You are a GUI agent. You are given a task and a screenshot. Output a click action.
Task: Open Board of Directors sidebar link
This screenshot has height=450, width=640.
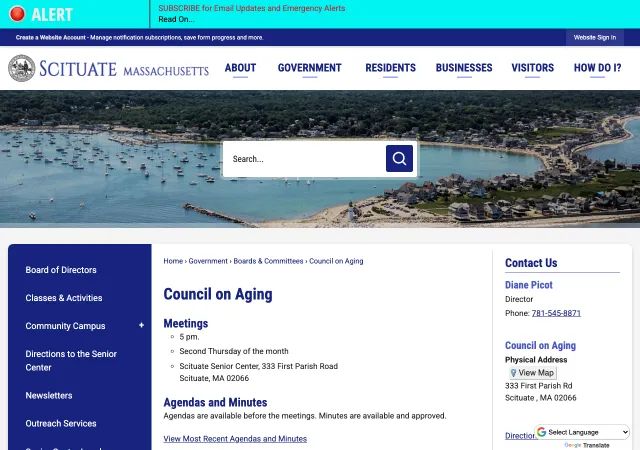(x=61, y=270)
